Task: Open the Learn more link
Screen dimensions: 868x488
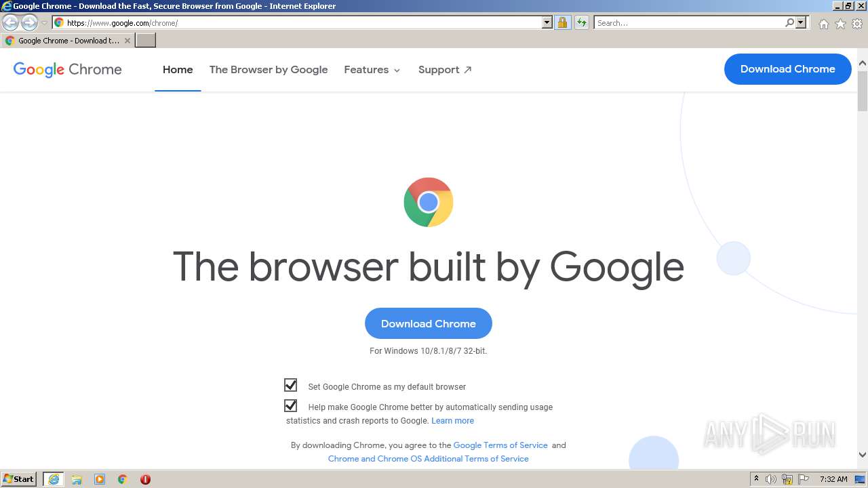Action: click(452, 421)
